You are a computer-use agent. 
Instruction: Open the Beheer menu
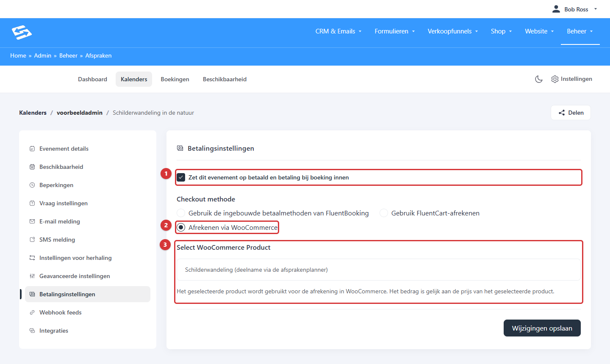tap(580, 31)
